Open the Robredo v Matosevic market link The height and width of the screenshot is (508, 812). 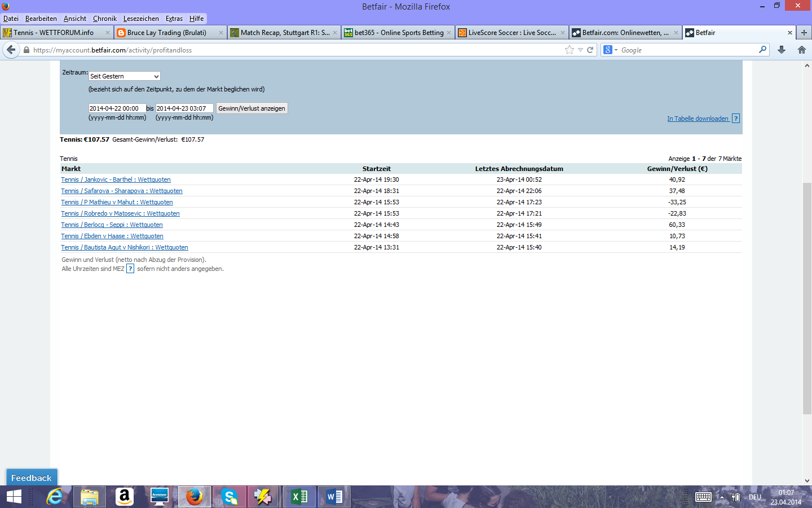(x=120, y=213)
